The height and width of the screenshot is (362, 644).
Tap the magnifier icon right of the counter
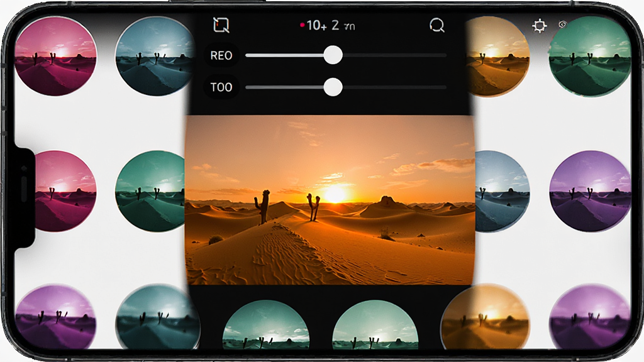436,25
